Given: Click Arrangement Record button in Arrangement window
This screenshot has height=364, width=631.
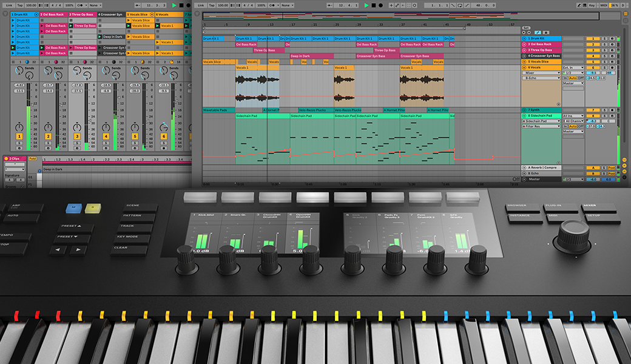Looking at the screenshot, I should (x=380, y=5).
